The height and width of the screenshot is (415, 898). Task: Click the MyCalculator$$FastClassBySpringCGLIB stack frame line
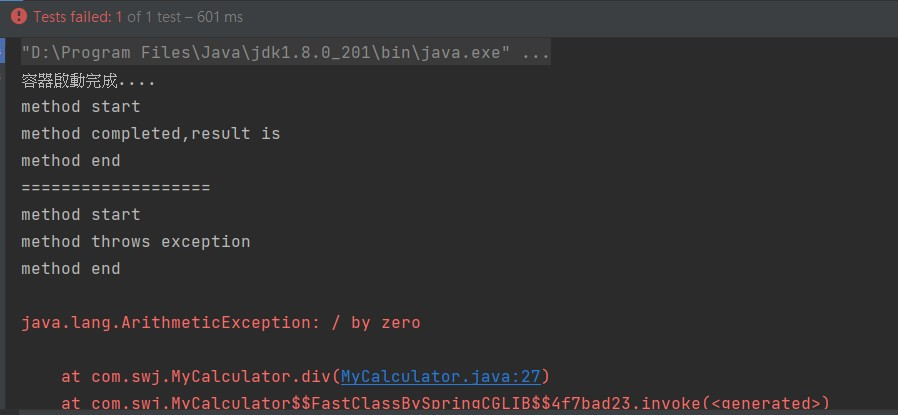click(445, 404)
